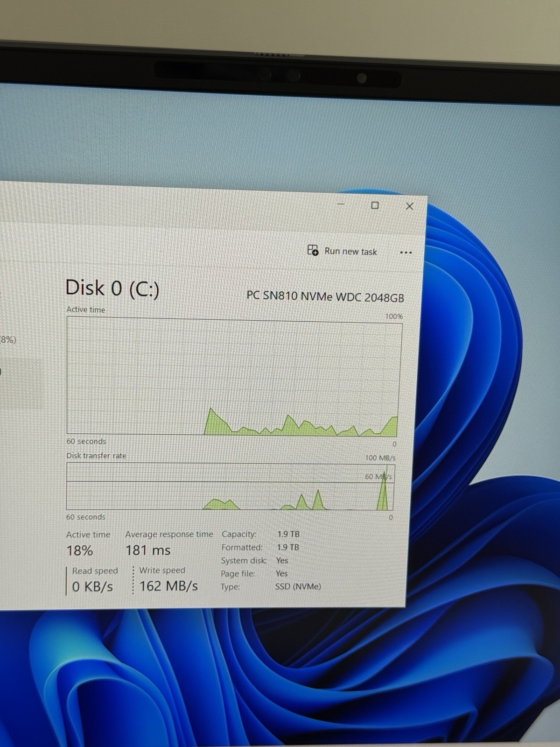Click the 100% scale label
560x747 pixels.
(394, 317)
